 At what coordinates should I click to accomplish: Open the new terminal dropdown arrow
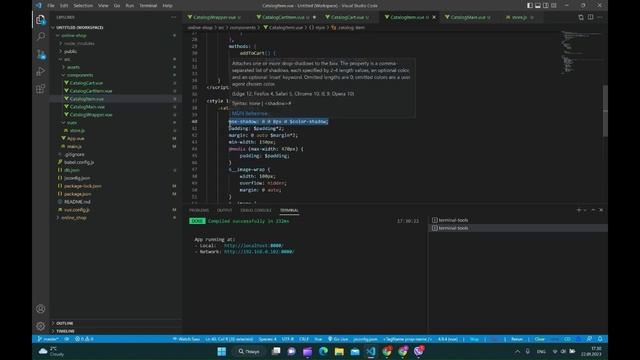585,210
